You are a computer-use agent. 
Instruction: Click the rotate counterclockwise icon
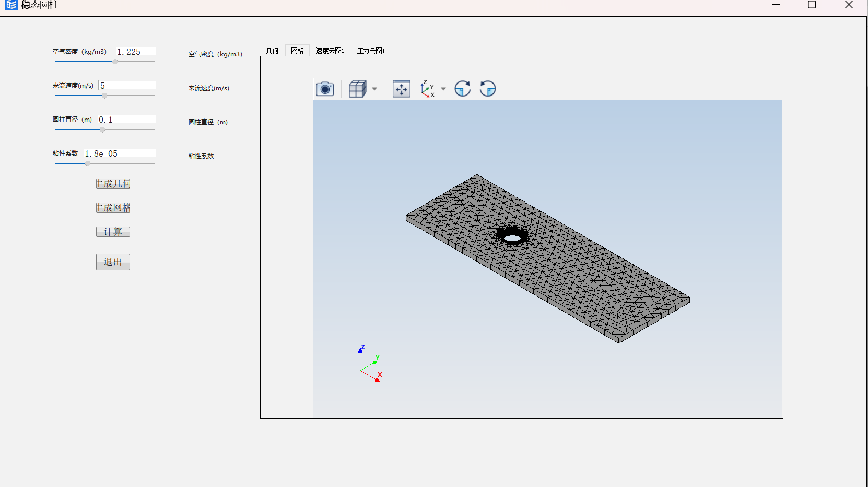[488, 89]
